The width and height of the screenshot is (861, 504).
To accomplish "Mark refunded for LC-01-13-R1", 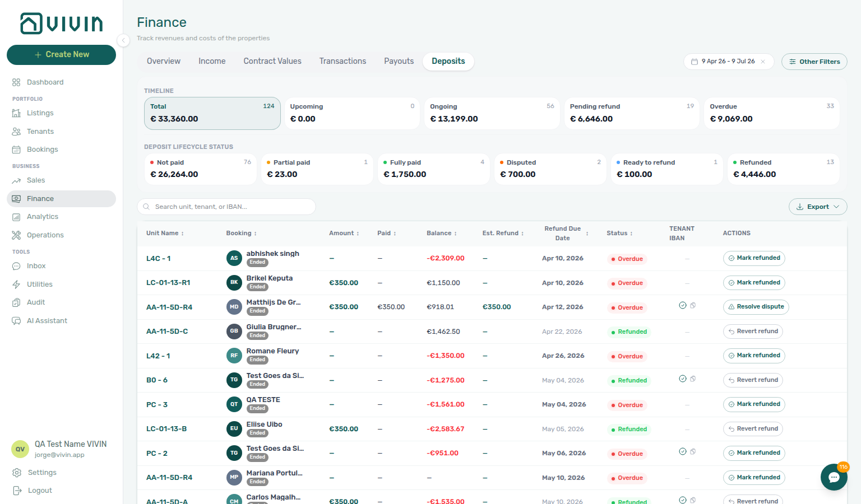I will [x=754, y=283].
